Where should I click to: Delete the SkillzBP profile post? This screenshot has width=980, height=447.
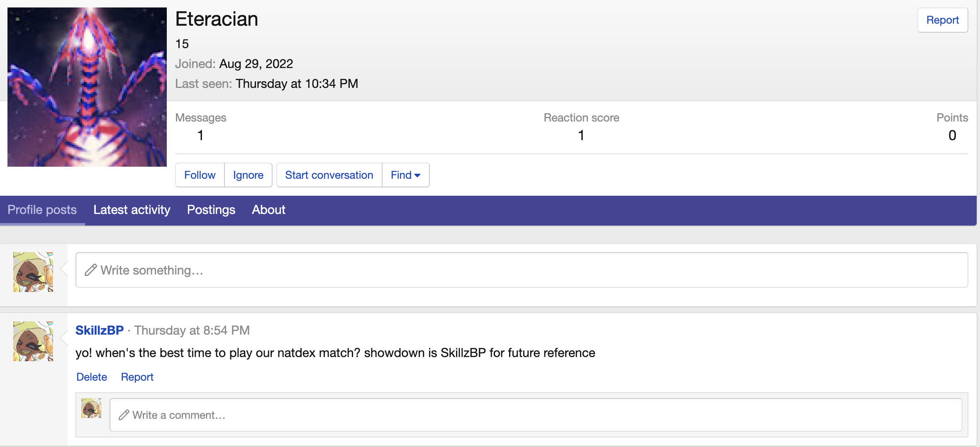[92, 377]
